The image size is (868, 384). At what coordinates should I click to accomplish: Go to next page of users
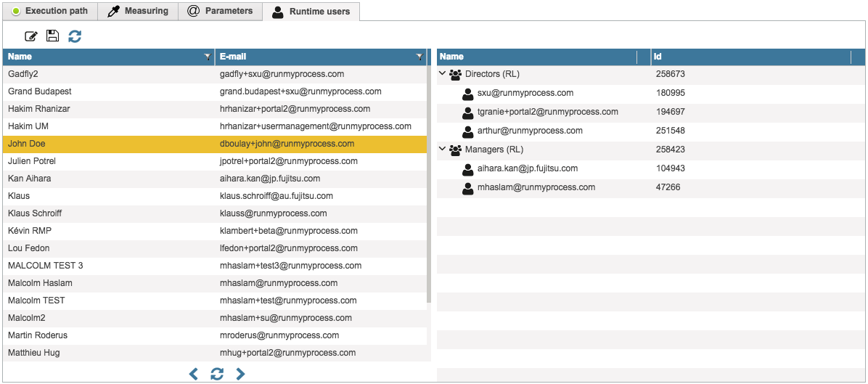pos(240,375)
